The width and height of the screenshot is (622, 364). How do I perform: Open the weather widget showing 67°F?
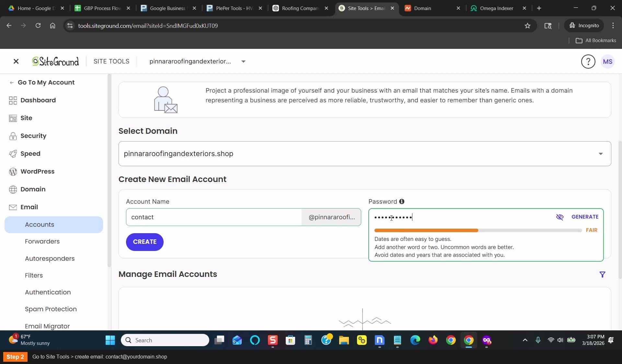29,340
